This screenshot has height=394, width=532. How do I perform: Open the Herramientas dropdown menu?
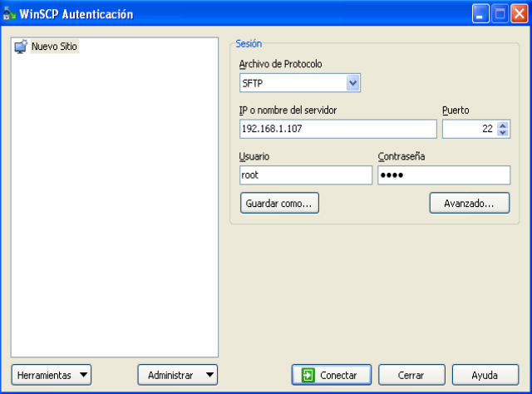(52, 375)
